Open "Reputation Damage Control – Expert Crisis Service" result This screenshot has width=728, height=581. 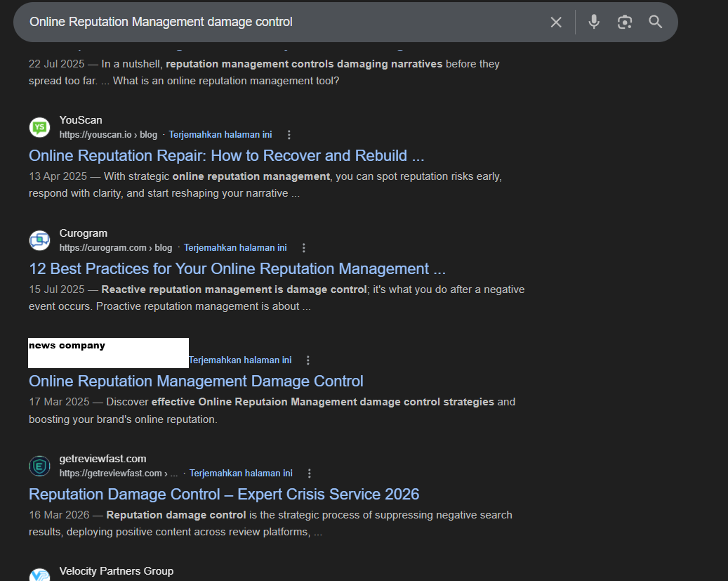click(224, 494)
